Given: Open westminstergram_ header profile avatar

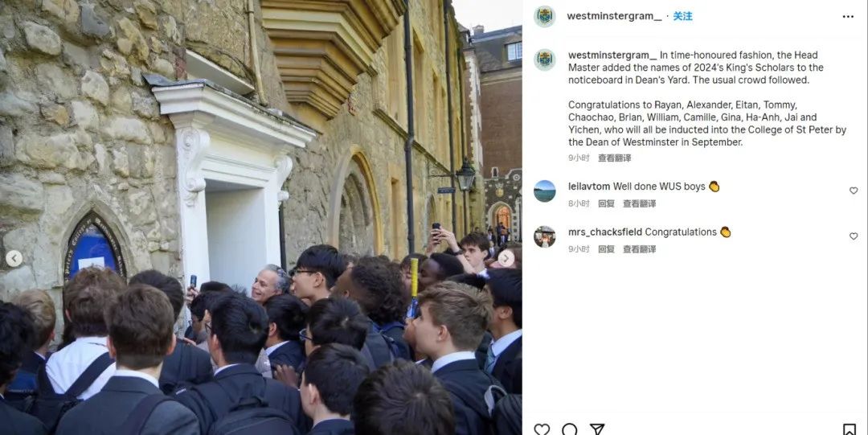Looking at the screenshot, I should (545, 17).
